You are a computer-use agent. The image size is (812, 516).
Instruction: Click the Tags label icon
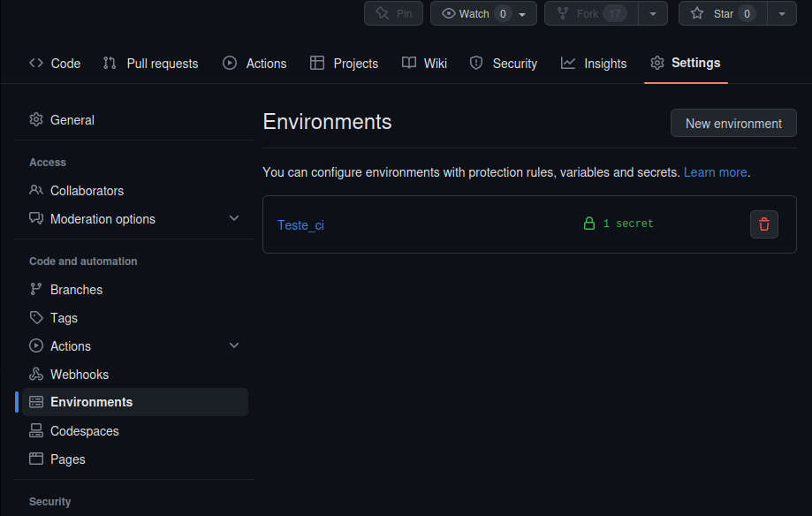36,317
